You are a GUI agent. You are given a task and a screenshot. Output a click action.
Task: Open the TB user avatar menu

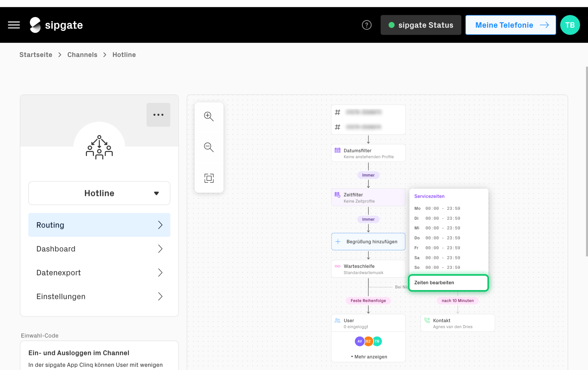[570, 25]
